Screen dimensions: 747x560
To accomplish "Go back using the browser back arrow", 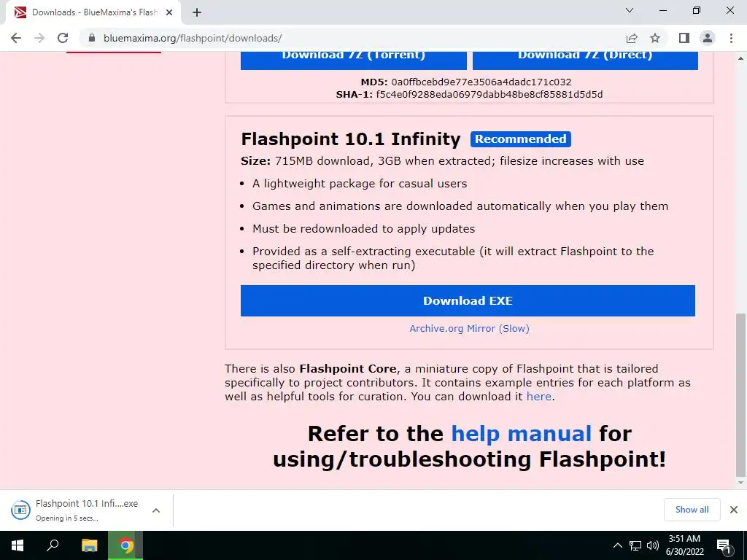I will [x=16, y=38].
